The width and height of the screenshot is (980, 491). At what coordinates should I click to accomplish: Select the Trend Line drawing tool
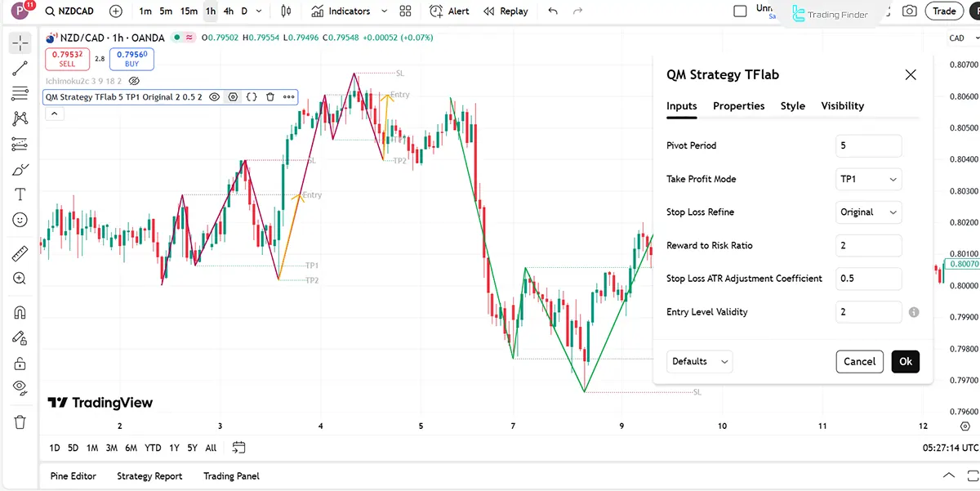(x=20, y=68)
